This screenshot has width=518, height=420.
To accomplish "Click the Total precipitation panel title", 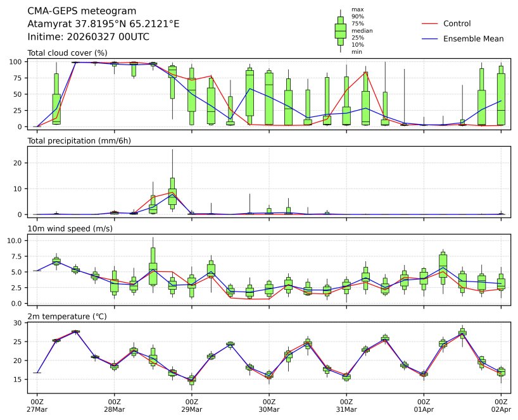I will [x=79, y=140].
